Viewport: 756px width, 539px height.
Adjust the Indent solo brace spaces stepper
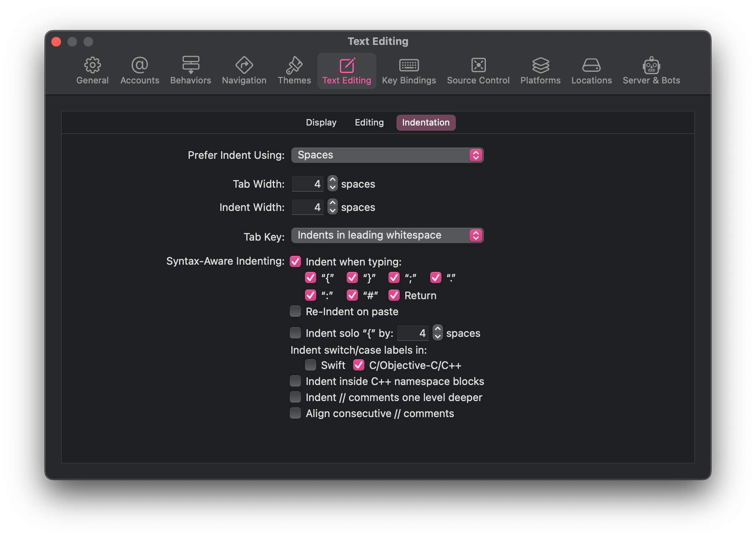point(438,333)
